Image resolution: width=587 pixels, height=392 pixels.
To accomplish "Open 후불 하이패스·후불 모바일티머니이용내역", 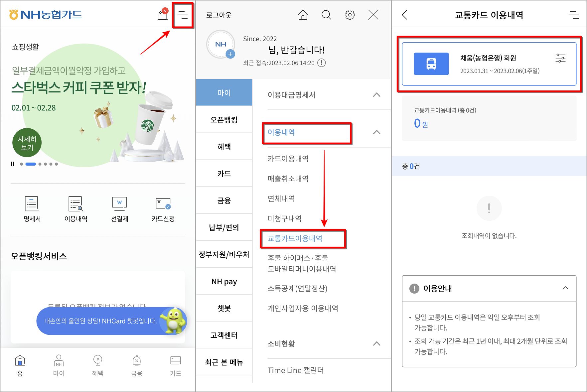I will pyautogui.click(x=302, y=263).
